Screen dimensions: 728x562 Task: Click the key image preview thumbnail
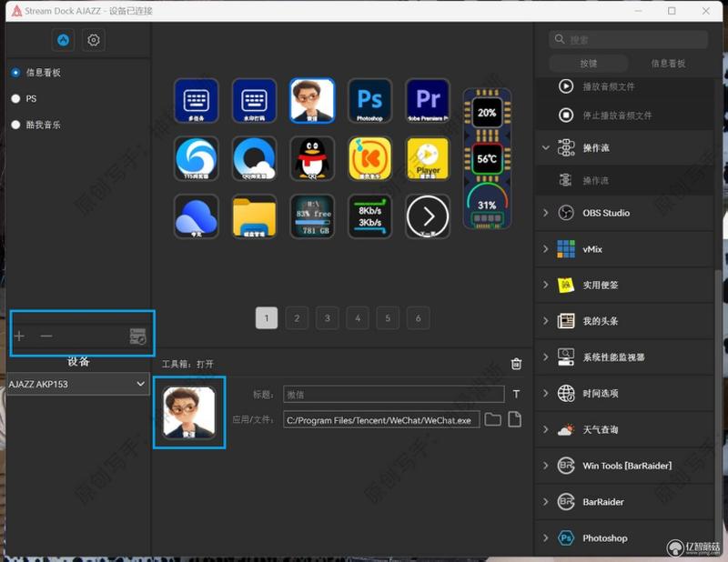189,413
